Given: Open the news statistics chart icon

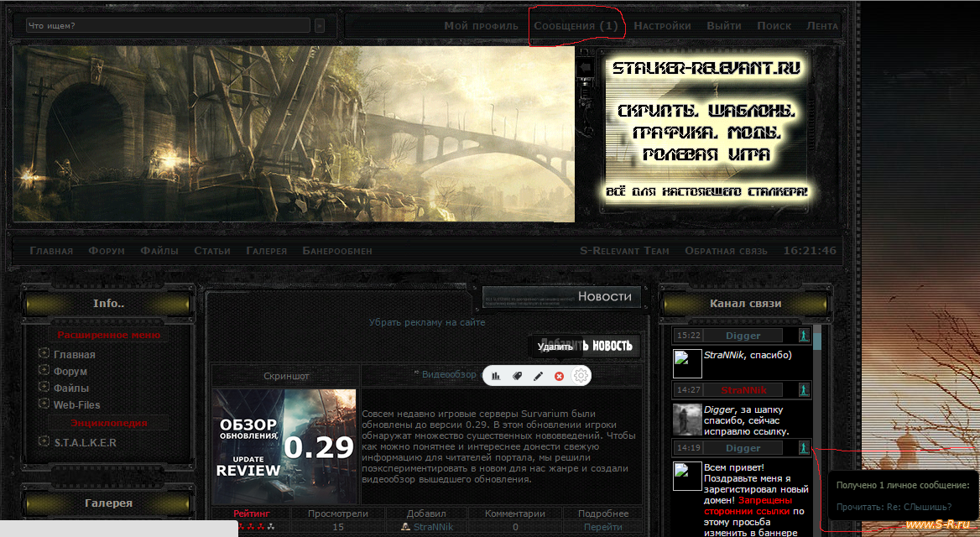Looking at the screenshot, I should (x=496, y=376).
